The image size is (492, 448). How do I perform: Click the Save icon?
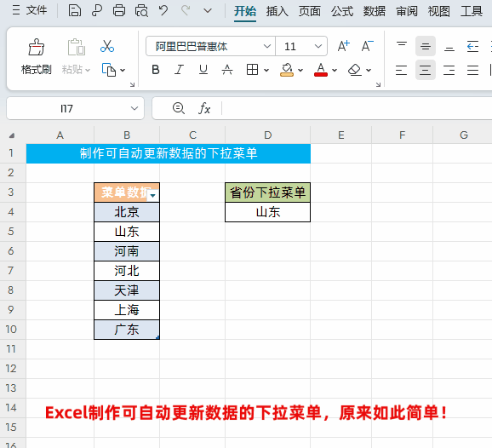coord(75,10)
